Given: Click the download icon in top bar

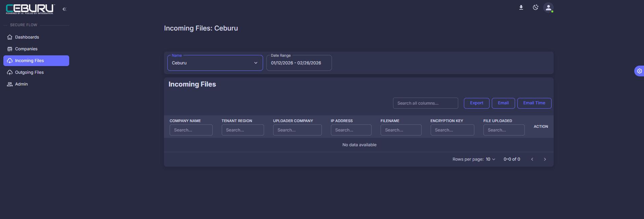Looking at the screenshot, I should pos(521,7).
